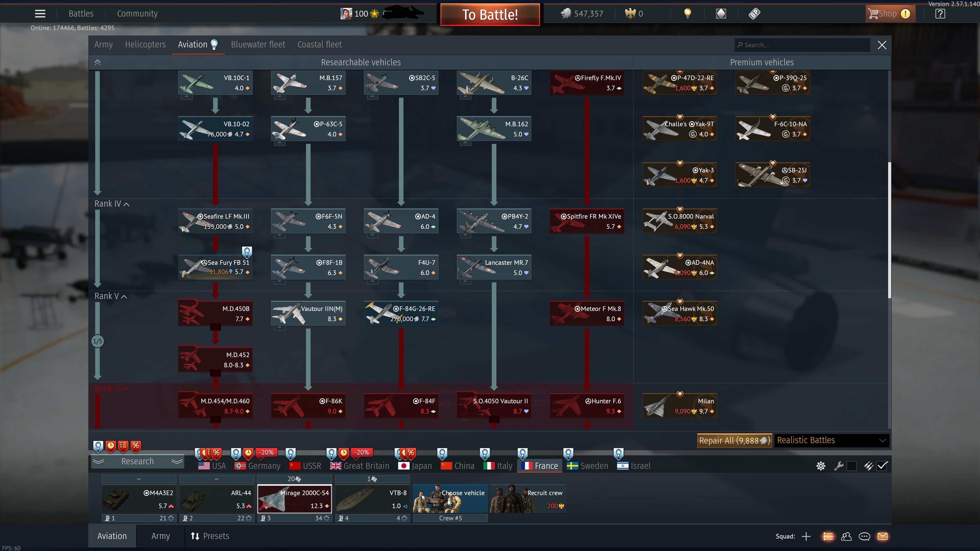
Task: Open the player avatar portrait
Action: (x=346, y=14)
